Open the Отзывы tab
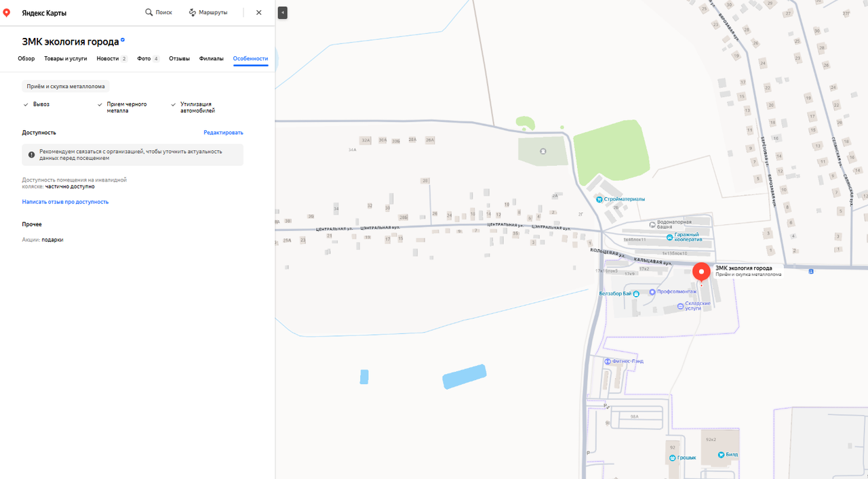This screenshot has width=868, height=479. (179, 59)
